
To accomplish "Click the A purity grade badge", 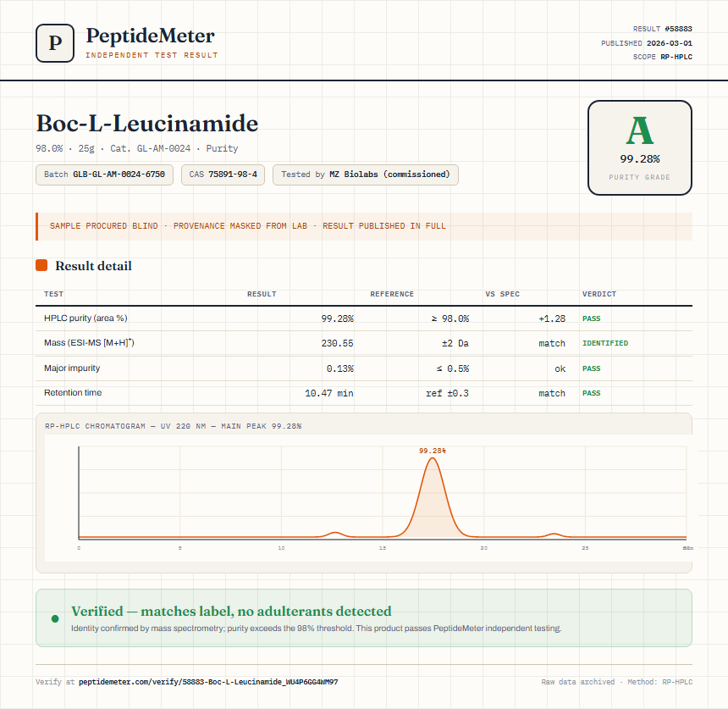I will pyautogui.click(x=640, y=147).
